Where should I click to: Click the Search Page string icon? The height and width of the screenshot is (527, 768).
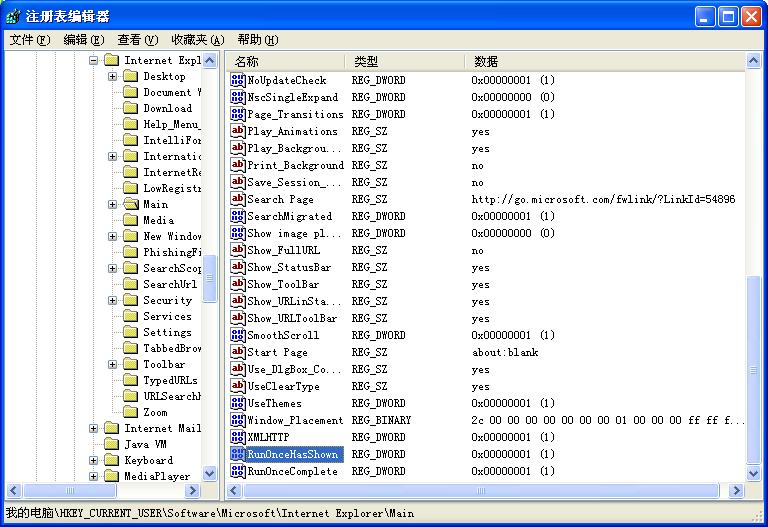coord(238,199)
